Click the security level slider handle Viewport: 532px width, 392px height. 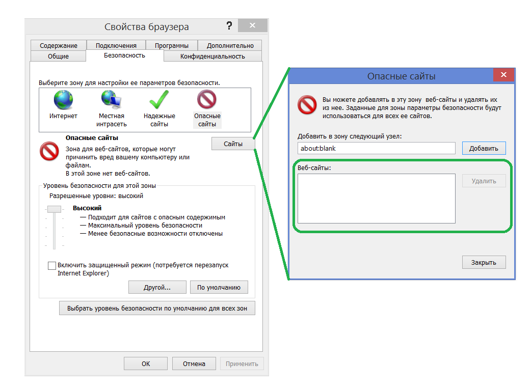pos(54,209)
